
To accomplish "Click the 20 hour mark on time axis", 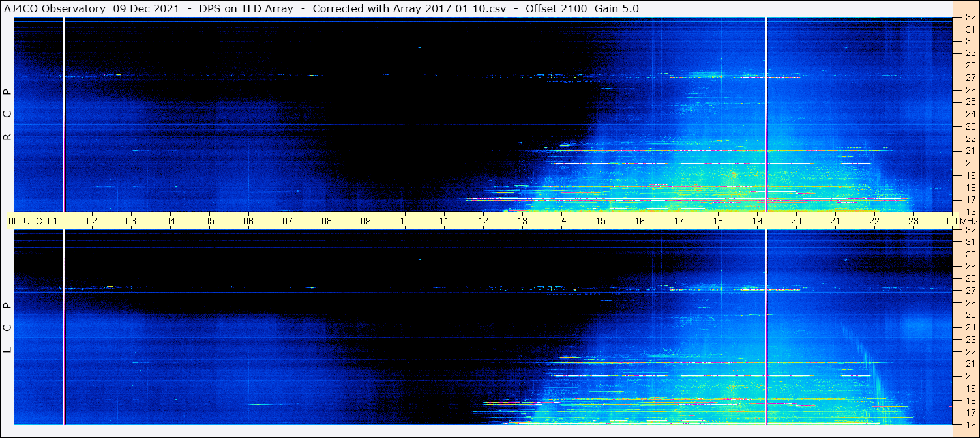I will [796, 221].
